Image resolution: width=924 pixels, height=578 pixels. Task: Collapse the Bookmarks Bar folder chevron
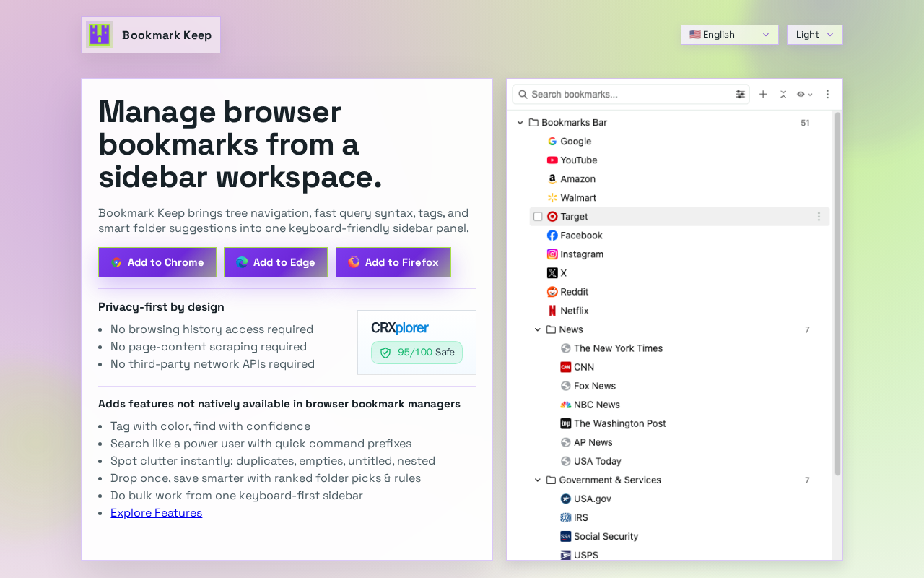[x=520, y=123]
